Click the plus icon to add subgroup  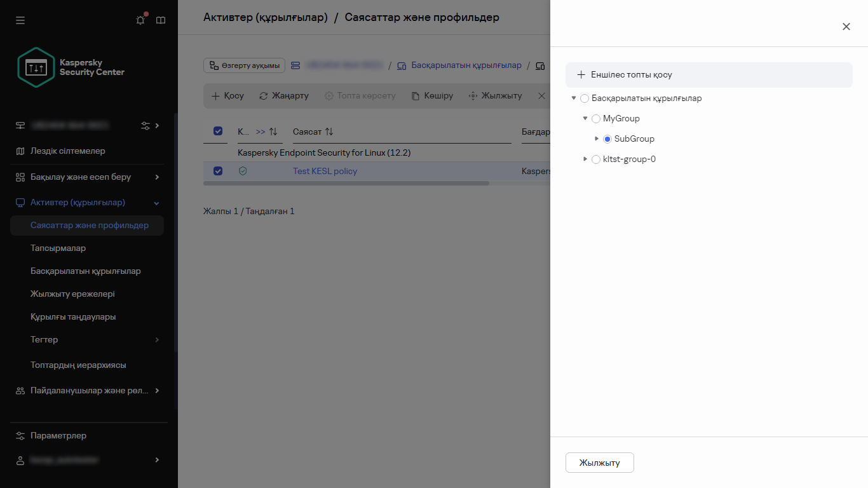[x=581, y=75]
